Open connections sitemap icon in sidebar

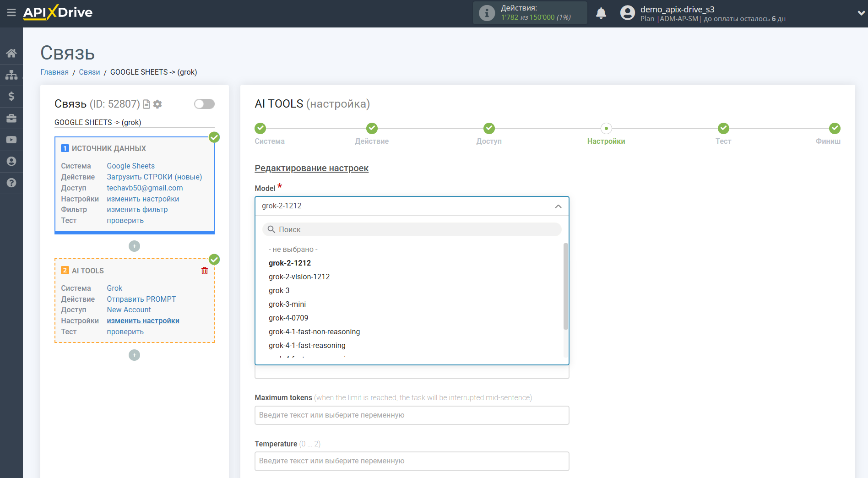click(x=11, y=75)
